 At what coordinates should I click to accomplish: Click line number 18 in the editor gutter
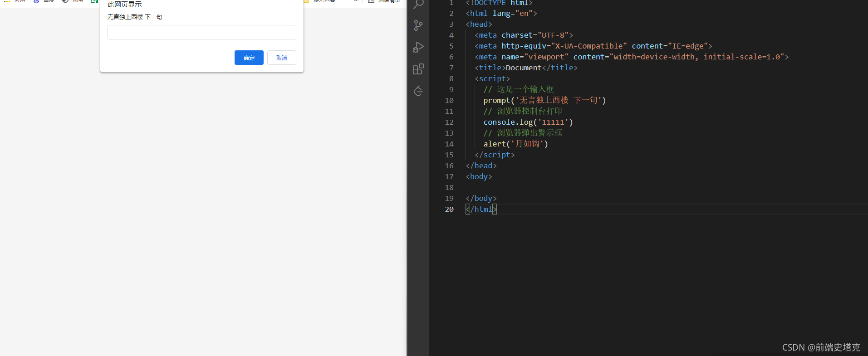point(449,187)
